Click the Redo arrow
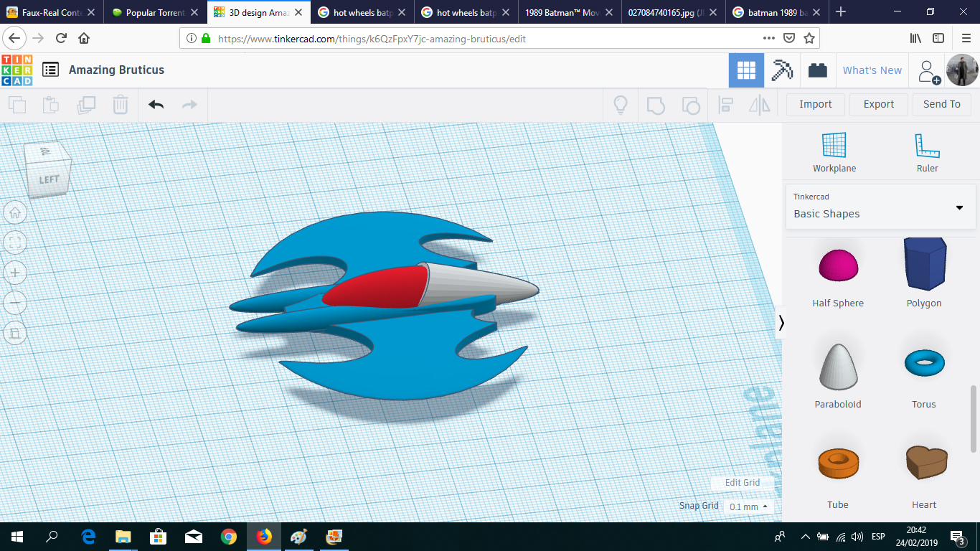The width and height of the screenshot is (980, 551). point(189,105)
